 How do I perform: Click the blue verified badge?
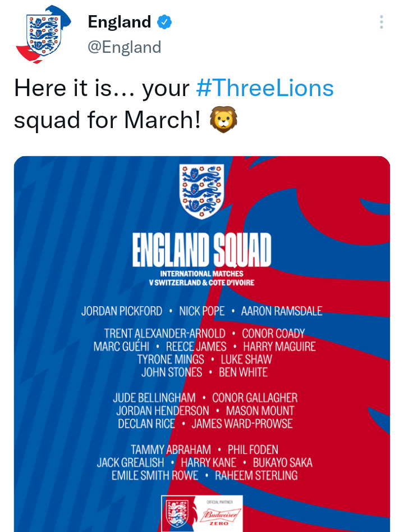[x=164, y=22]
